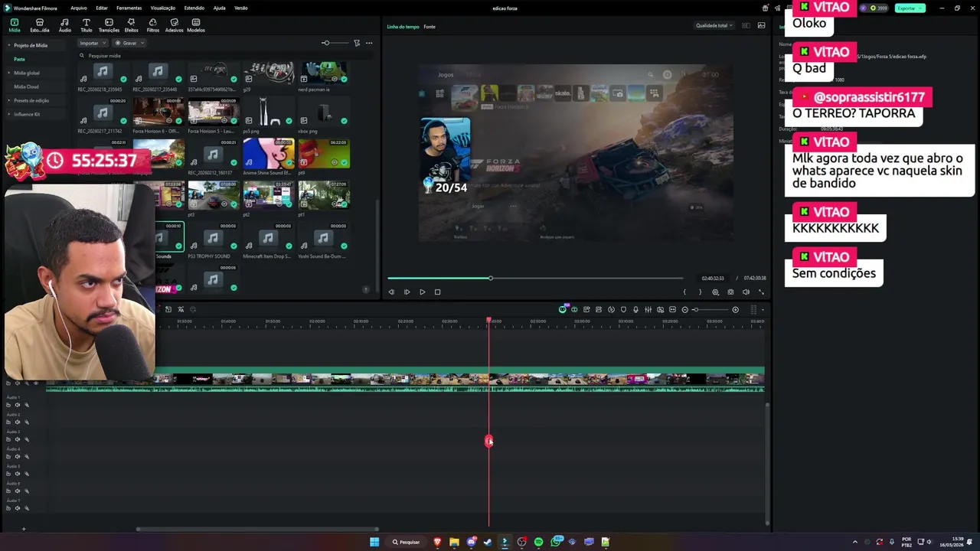Click the marker shield icon in timeline toolbar
The height and width of the screenshot is (551, 980).
coord(623,309)
